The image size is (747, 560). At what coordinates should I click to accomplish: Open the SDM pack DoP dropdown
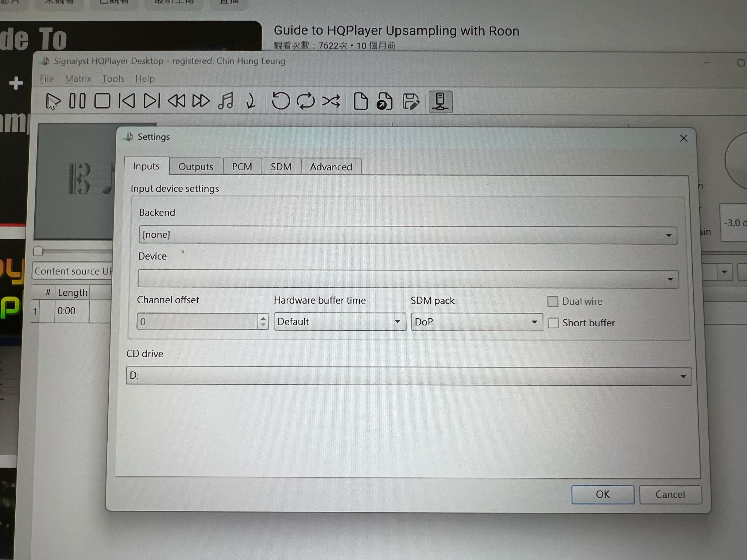point(476,322)
